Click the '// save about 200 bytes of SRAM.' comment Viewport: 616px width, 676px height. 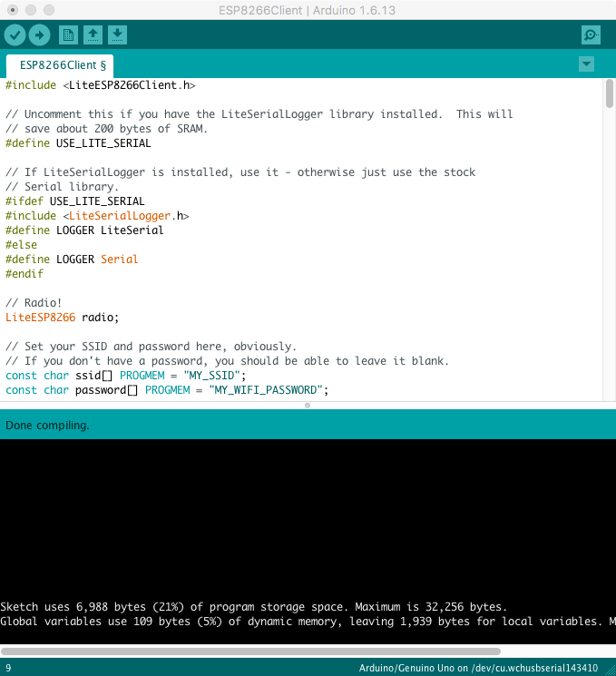pyautogui.click(x=106, y=129)
